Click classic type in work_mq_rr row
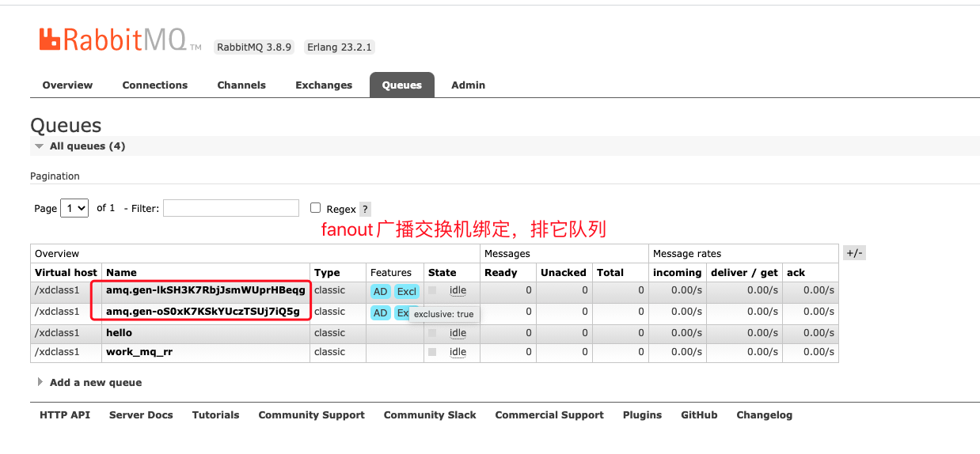Screen dimensions: 980x454 coord(329,352)
